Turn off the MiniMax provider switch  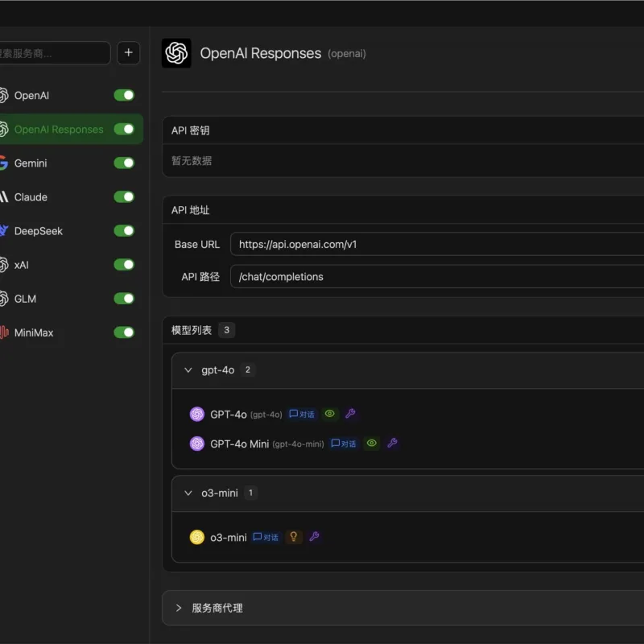click(x=124, y=332)
